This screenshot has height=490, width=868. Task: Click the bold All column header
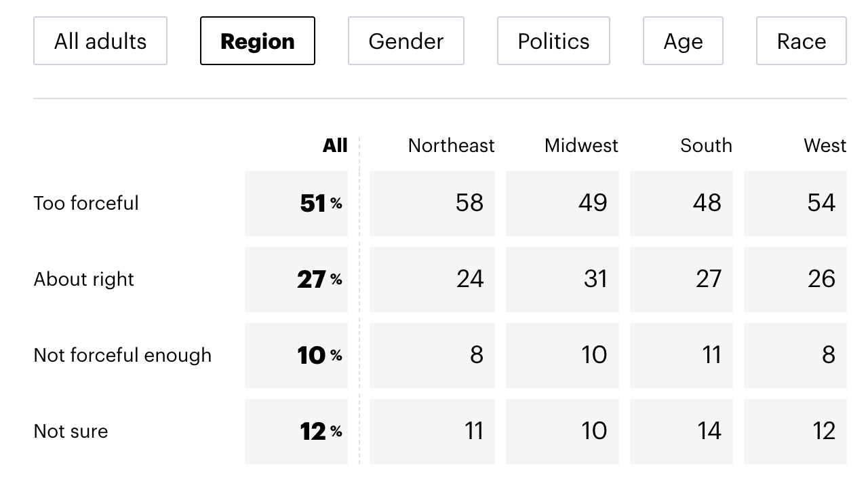(335, 146)
